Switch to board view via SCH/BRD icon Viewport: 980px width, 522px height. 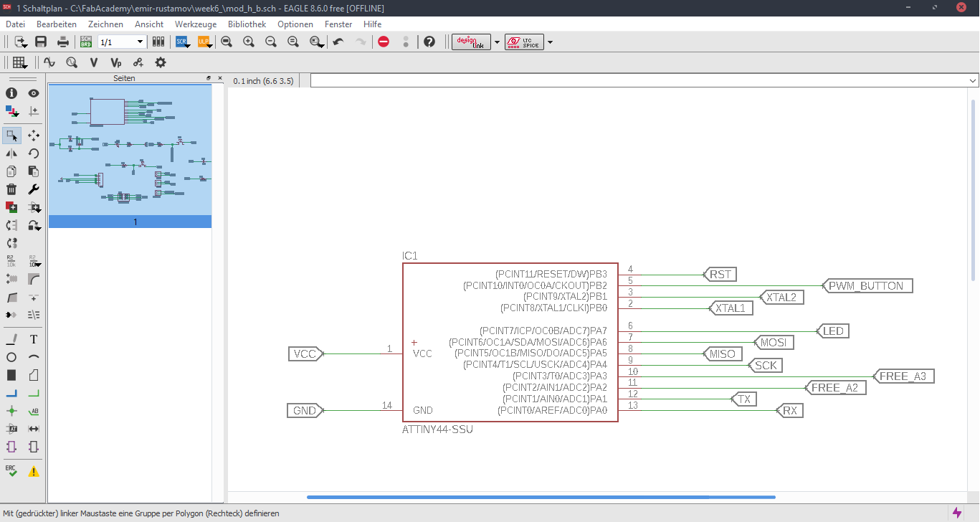86,42
